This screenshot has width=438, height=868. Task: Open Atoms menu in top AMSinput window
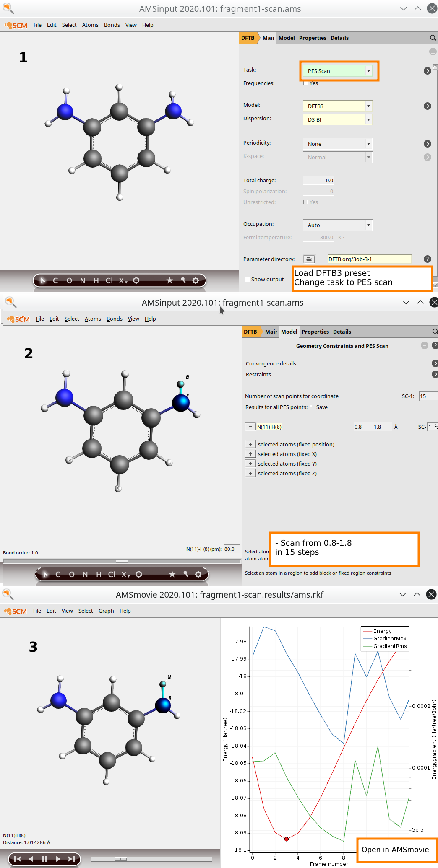[x=90, y=25]
